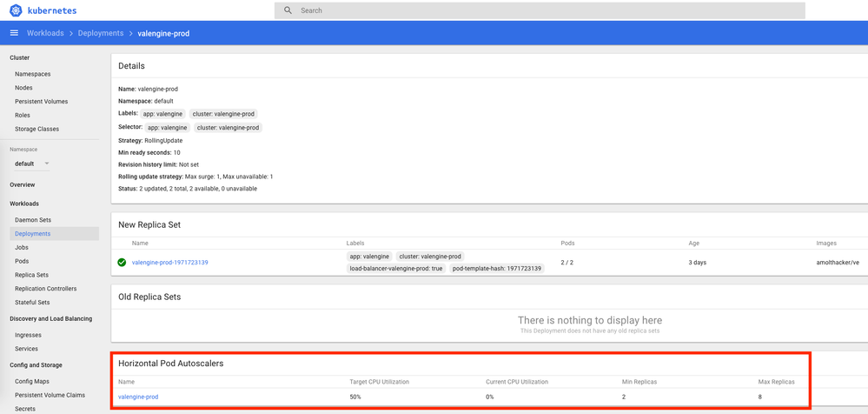This screenshot has width=868, height=414.
Task: Open Daemon Sets in sidebar
Action: (x=33, y=220)
